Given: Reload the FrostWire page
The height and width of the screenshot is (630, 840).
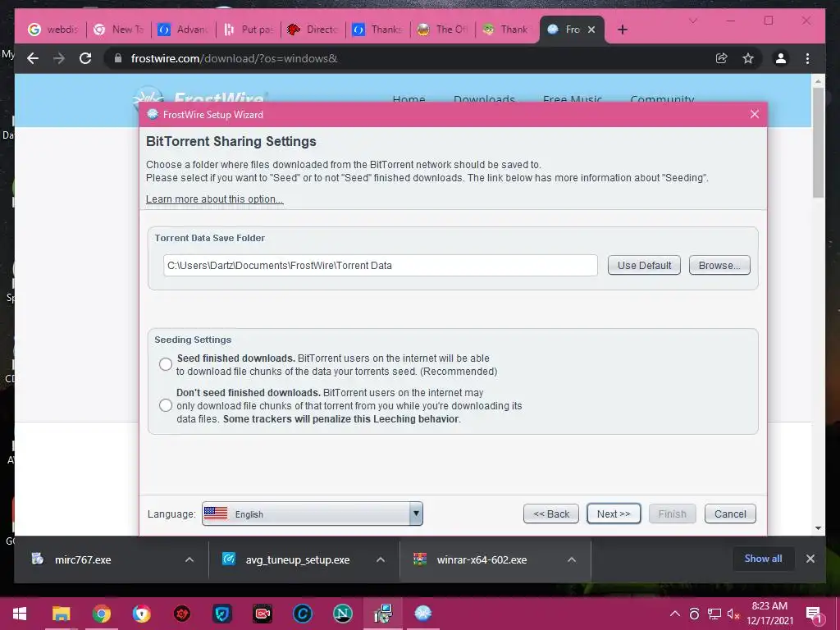Looking at the screenshot, I should [x=85, y=58].
